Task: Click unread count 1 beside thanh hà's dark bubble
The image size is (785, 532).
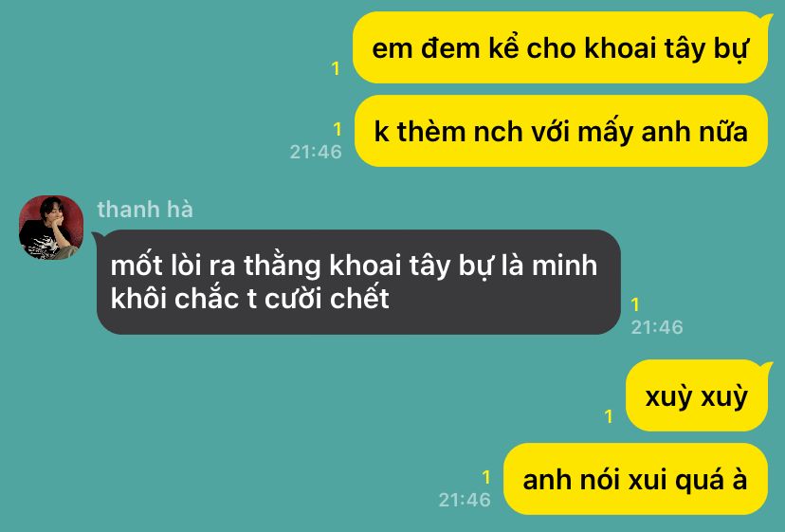Action: tap(635, 304)
